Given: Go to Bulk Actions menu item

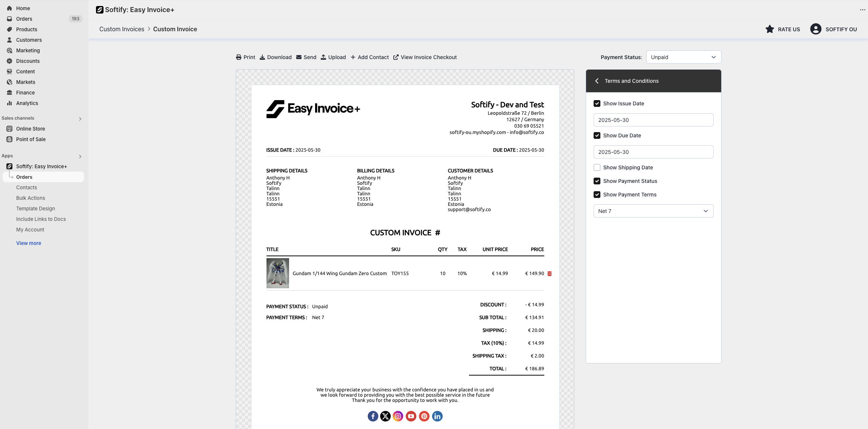Looking at the screenshot, I should pos(30,198).
